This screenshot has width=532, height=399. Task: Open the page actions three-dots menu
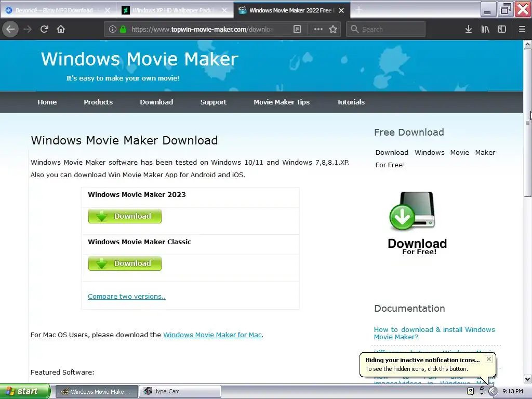click(318, 29)
